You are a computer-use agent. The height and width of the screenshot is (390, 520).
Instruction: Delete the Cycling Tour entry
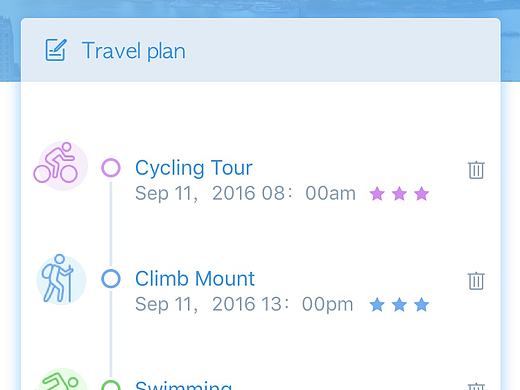pyautogui.click(x=476, y=170)
